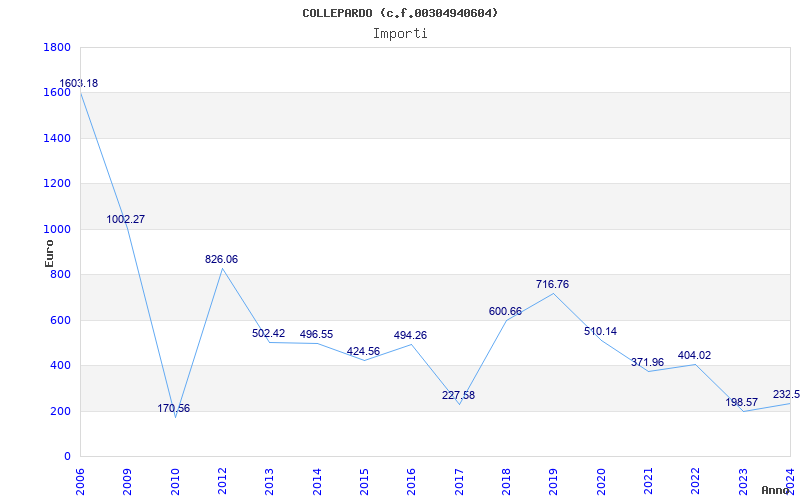Select data label 170.56

coord(173,408)
